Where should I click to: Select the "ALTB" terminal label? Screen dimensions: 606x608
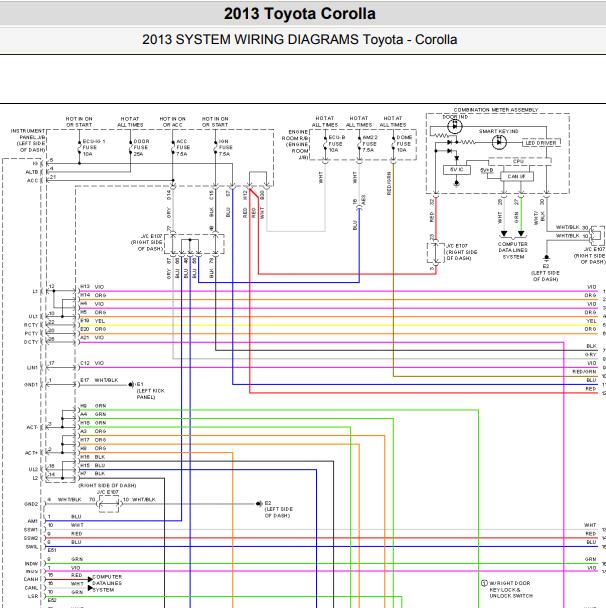32,172
